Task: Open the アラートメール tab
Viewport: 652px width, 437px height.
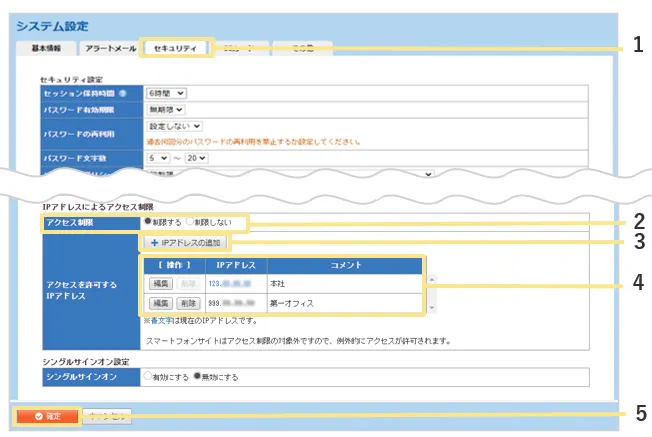Action: [x=108, y=47]
